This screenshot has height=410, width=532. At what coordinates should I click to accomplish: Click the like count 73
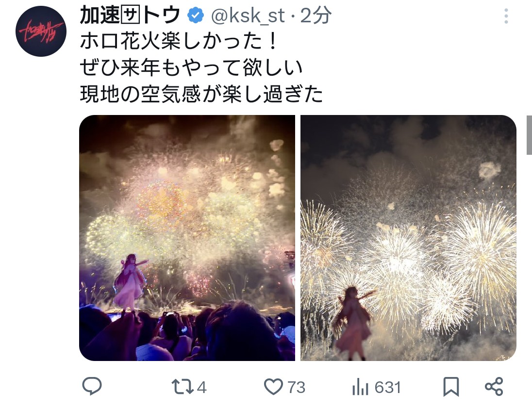(x=297, y=387)
